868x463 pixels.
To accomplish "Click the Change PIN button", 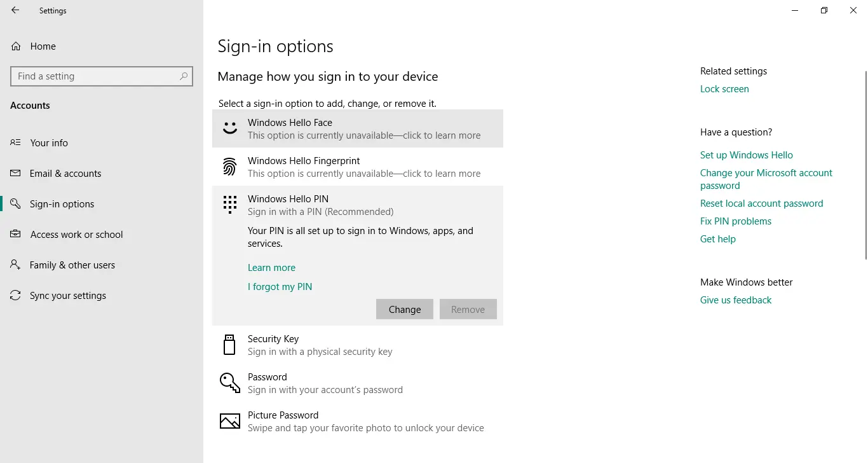I will pyautogui.click(x=404, y=309).
